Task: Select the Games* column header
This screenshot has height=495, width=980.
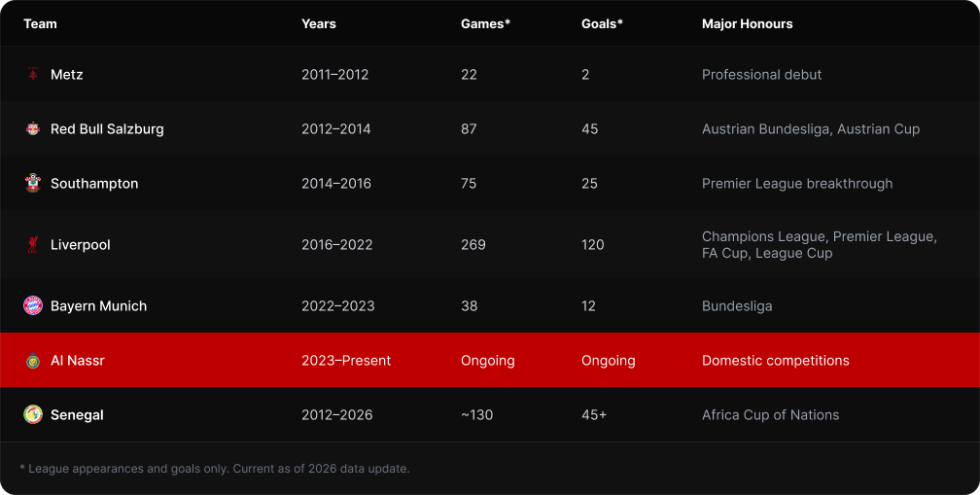Action: [x=486, y=23]
